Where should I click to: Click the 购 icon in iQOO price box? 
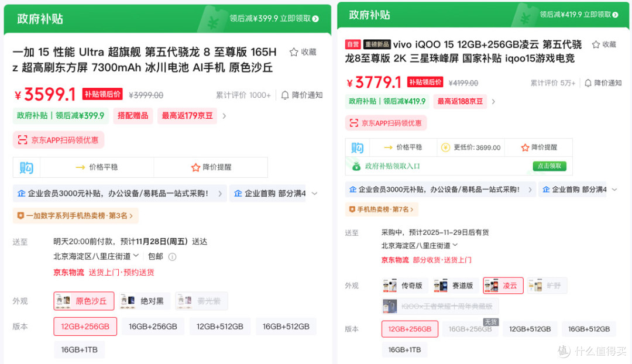[x=357, y=147]
